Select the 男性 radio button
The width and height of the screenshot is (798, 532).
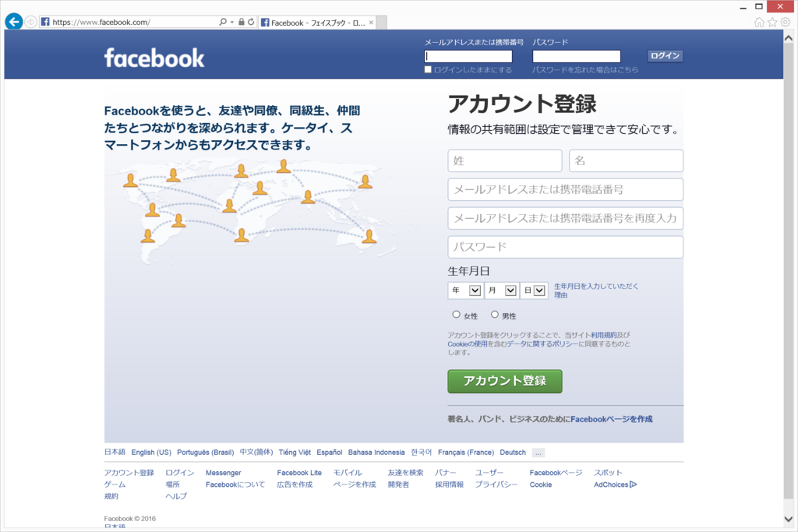tap(494, 315)
